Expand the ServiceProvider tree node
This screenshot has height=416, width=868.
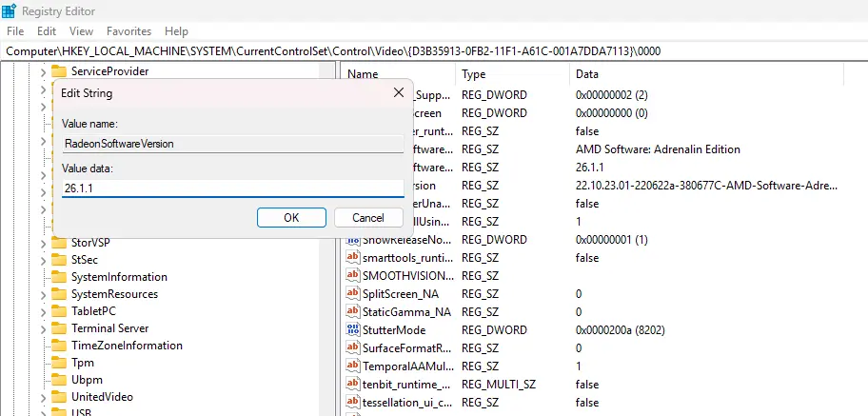(43, 72)
